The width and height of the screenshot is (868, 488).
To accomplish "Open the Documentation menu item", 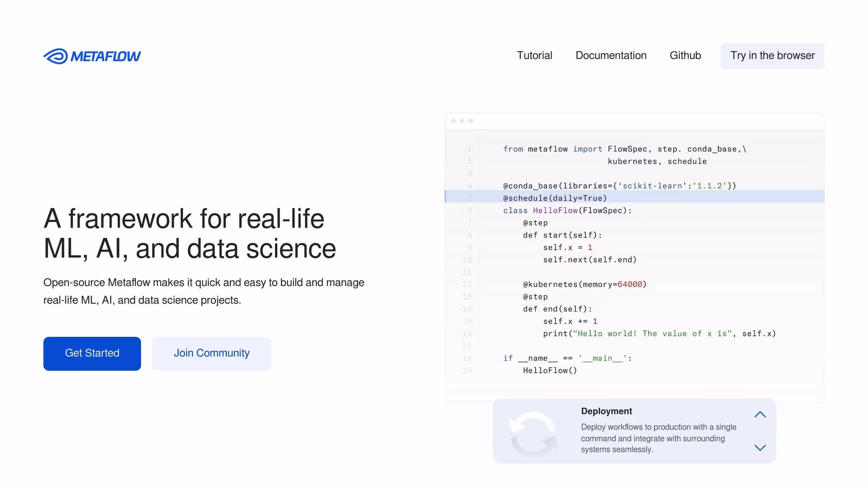I will click(611, 55).
